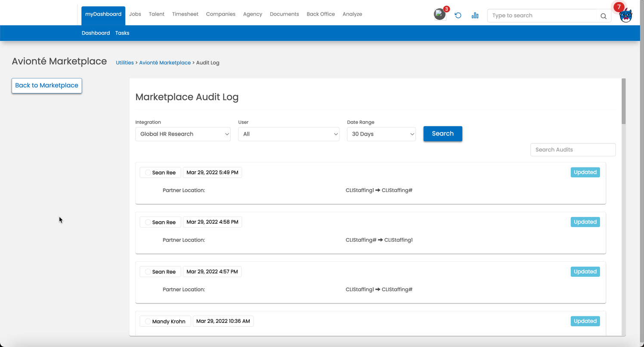
Task: Open the user mascot avatar menu
Action: [625, 16]
